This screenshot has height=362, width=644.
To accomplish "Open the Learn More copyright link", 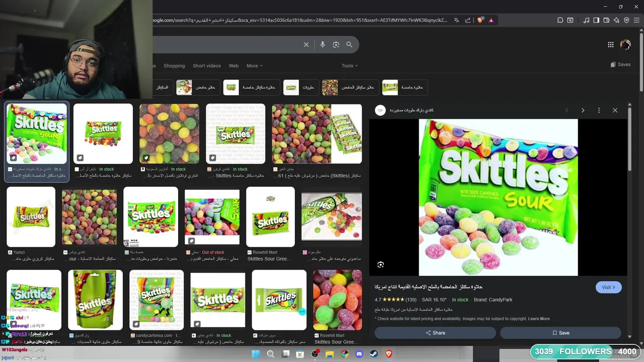I will pyautogui.click(x=539, y=319).
